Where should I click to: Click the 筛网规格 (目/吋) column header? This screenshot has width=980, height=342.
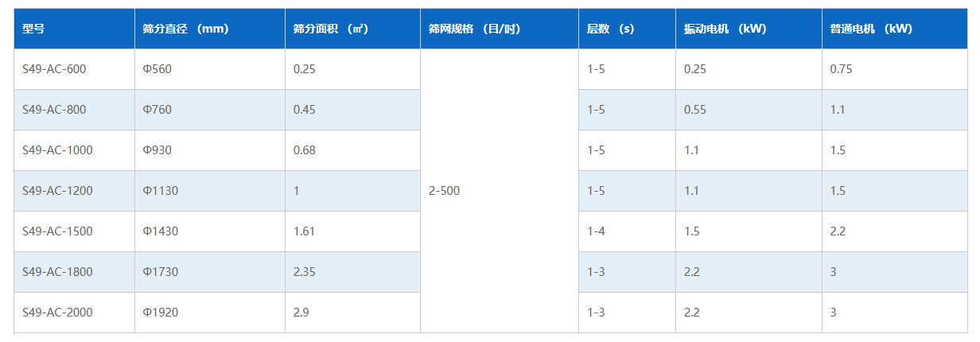(x=473, y=29)
